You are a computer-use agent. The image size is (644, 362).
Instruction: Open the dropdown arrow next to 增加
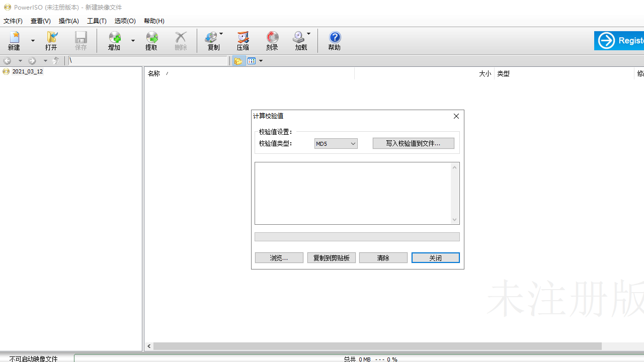[132, 40]
